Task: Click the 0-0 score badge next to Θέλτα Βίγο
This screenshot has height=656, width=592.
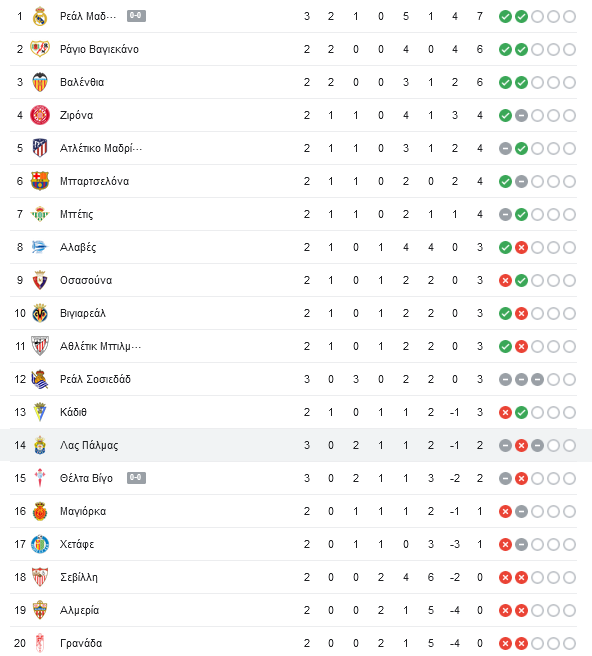Action: click(x=136, y=478)
